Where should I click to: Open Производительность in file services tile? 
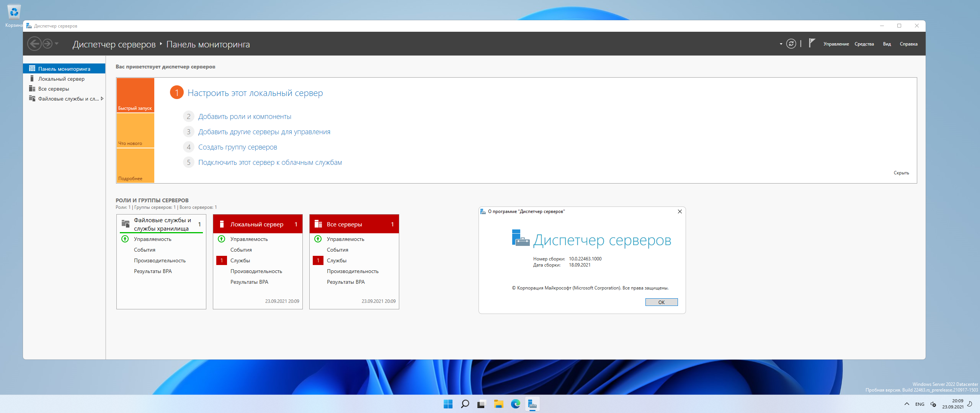[x=160, y=260]
